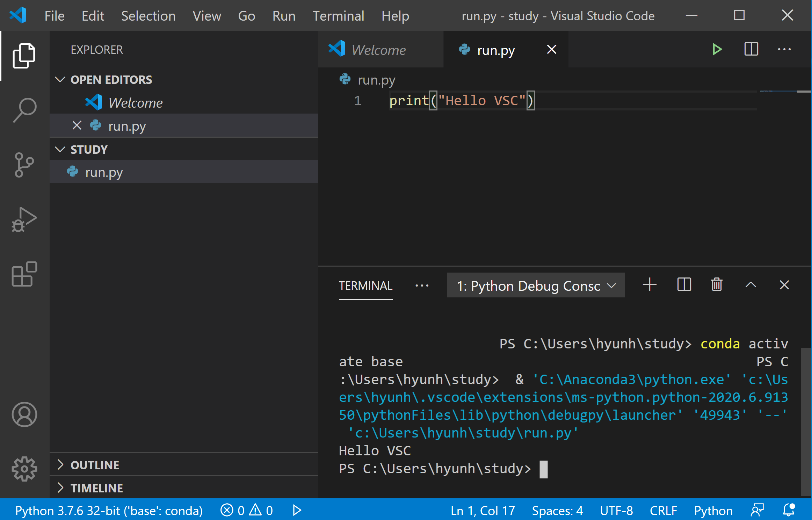Screen dimensions: 812x520
Task: Split the editor to the right
Action: (x=751, y=50)
